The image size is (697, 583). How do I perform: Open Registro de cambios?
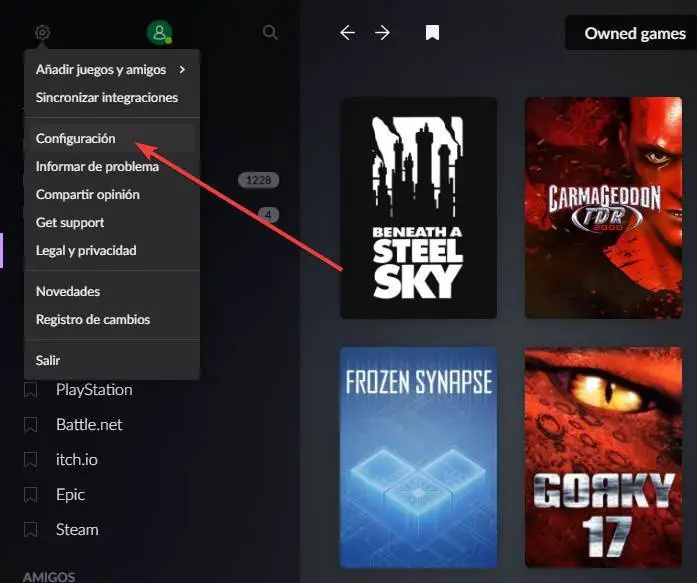click(x=112, y=319)
